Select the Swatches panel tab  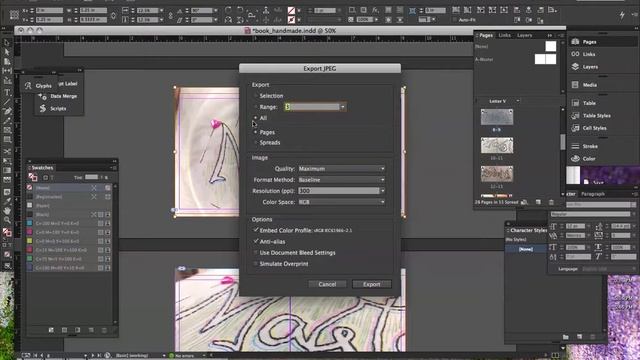pos(42,168)
